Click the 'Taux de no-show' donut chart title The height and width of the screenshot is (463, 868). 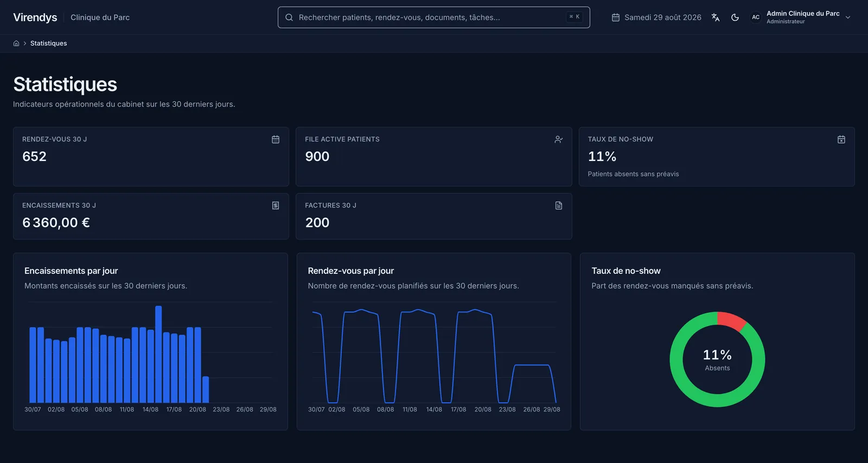click(x=626, y=271)
